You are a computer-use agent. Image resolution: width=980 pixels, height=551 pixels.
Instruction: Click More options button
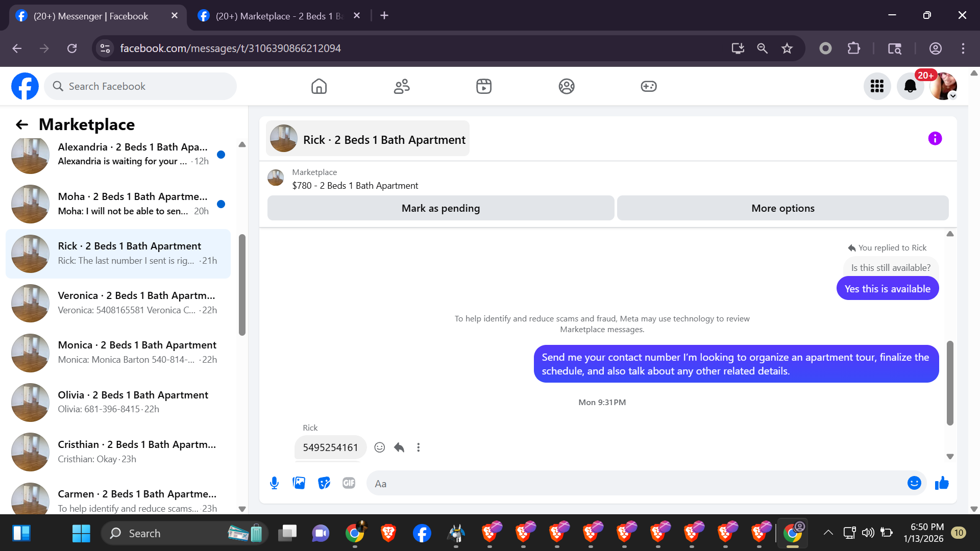782,208
